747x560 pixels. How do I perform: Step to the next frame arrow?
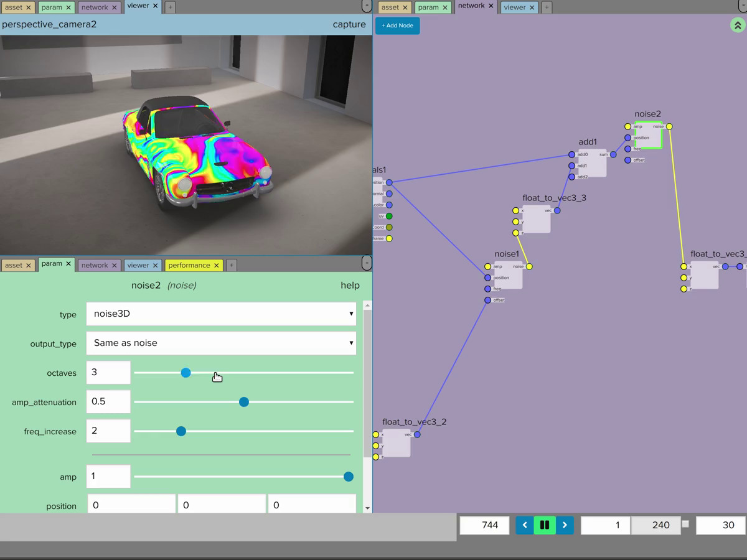click(565, 525)
